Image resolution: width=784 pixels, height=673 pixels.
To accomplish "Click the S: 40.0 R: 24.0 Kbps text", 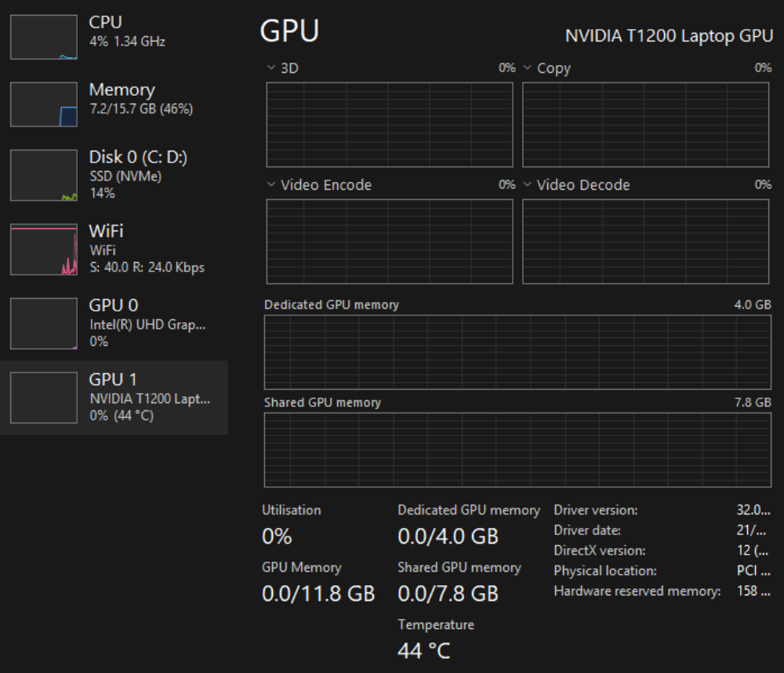I will coord(147,267).
